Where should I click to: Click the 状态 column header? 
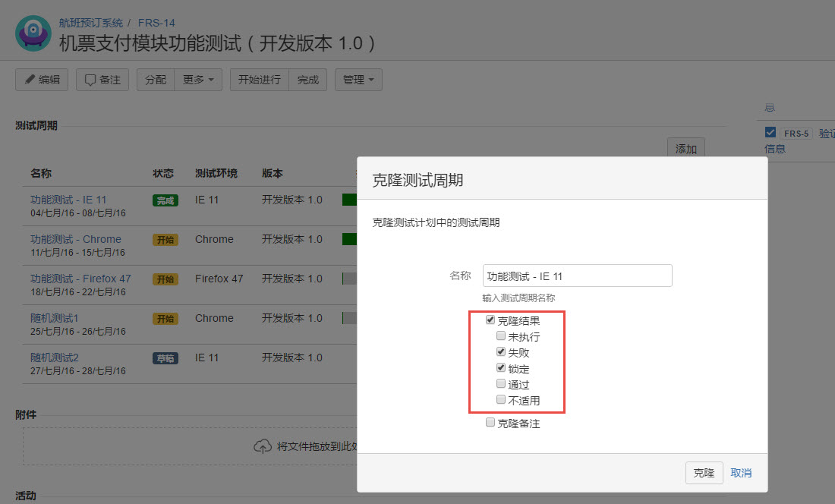click(x=163, y=173)
